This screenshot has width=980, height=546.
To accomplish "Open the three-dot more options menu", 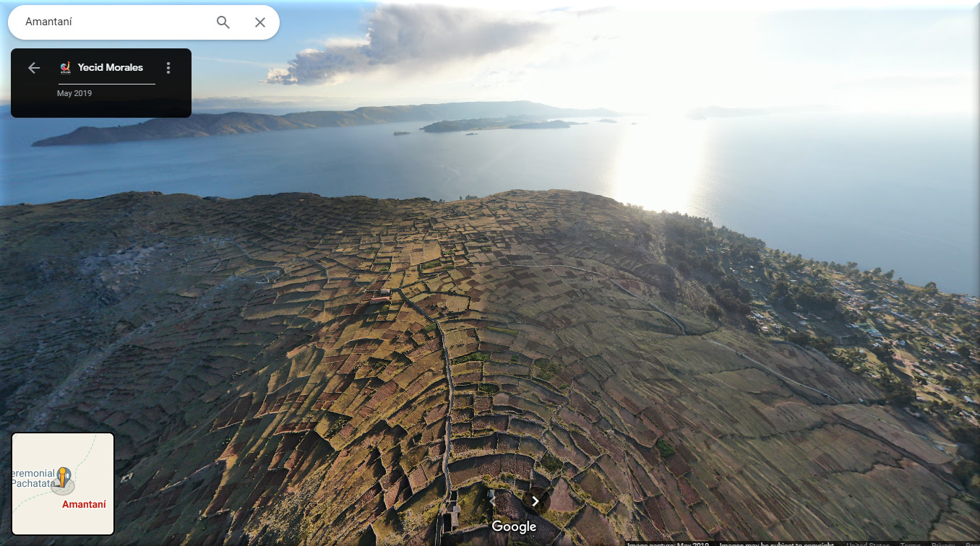I will click(x=168, y=68).
